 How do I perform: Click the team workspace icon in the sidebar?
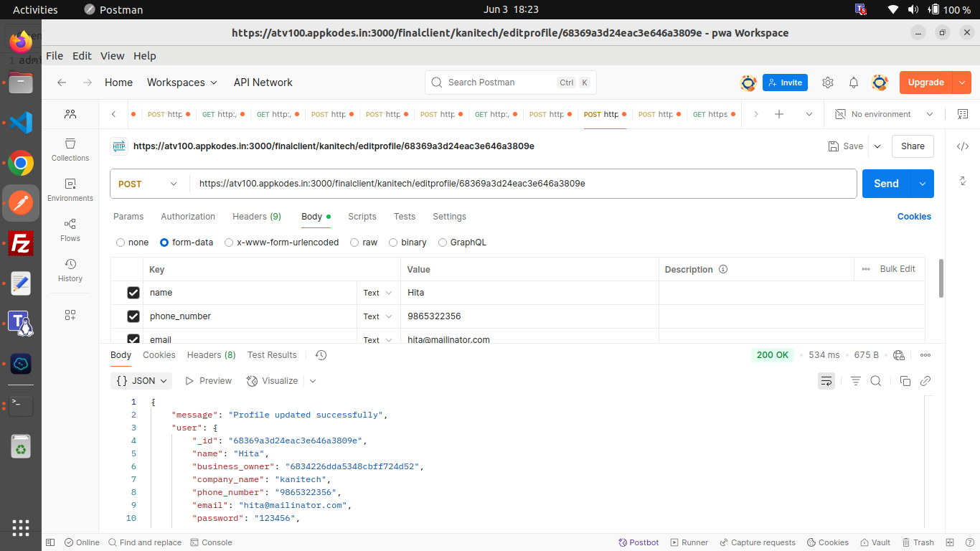pyautogui.click(x=70, y=114)
